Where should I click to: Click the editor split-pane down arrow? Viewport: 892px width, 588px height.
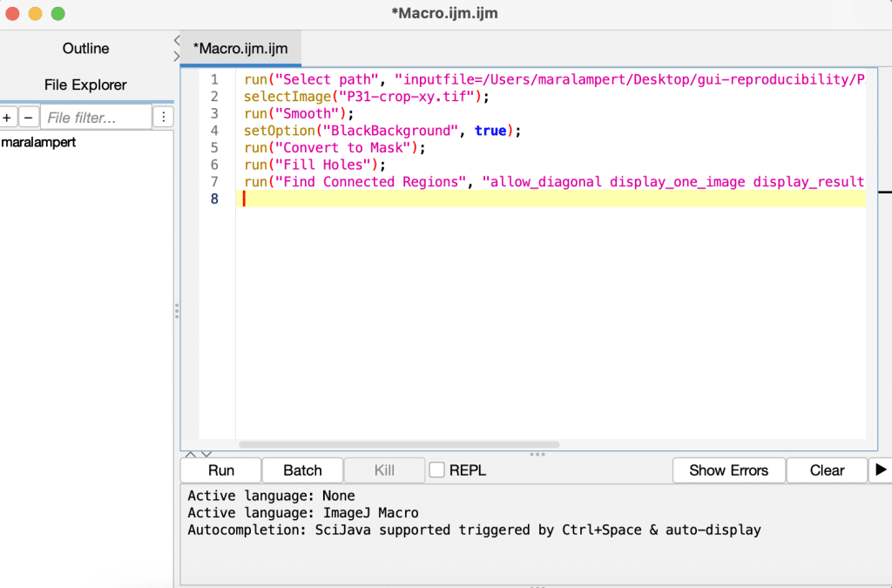click(x=206, y=454)
